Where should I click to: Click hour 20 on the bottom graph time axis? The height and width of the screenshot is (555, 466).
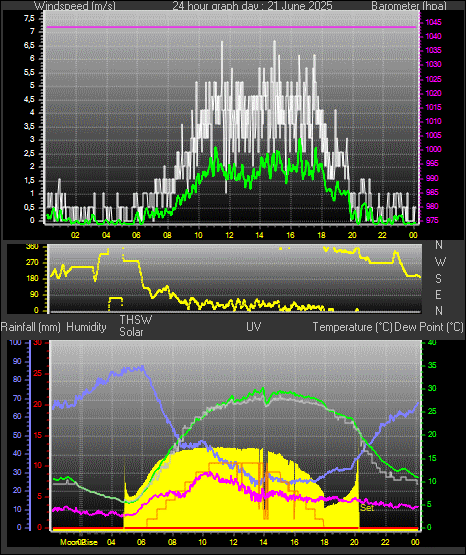pos(354,542)
